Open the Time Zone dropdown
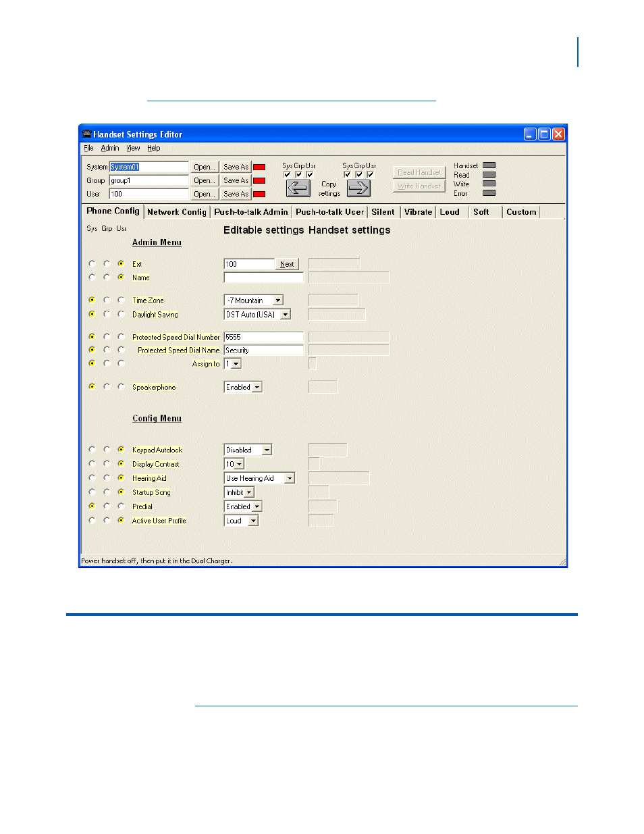 [277, 301]
